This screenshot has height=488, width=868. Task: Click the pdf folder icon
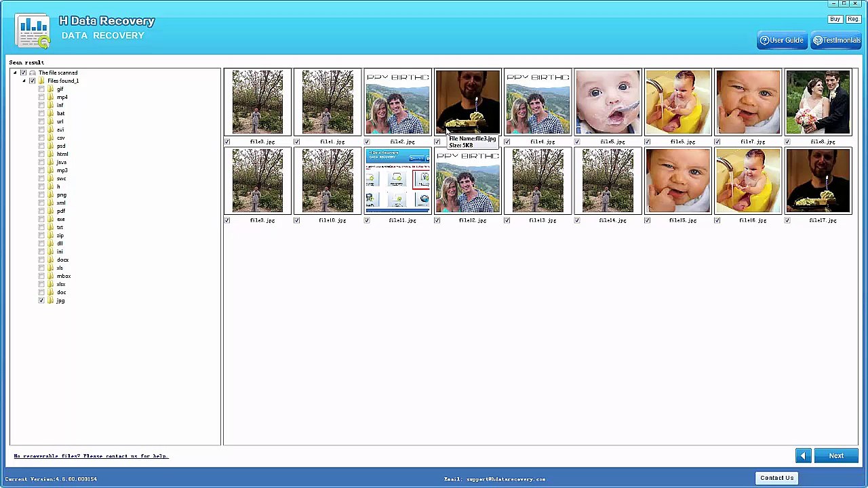point(50,211)
